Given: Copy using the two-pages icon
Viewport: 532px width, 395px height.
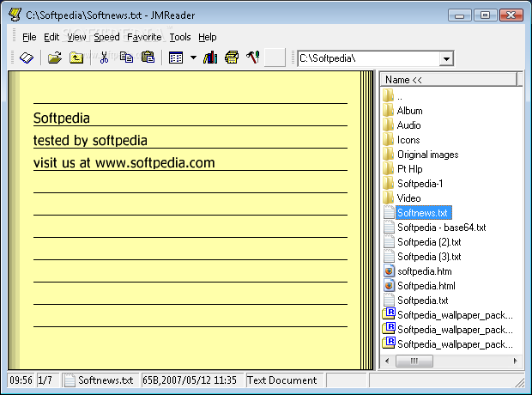Looking at the screenshot, I should pos(126,58).
